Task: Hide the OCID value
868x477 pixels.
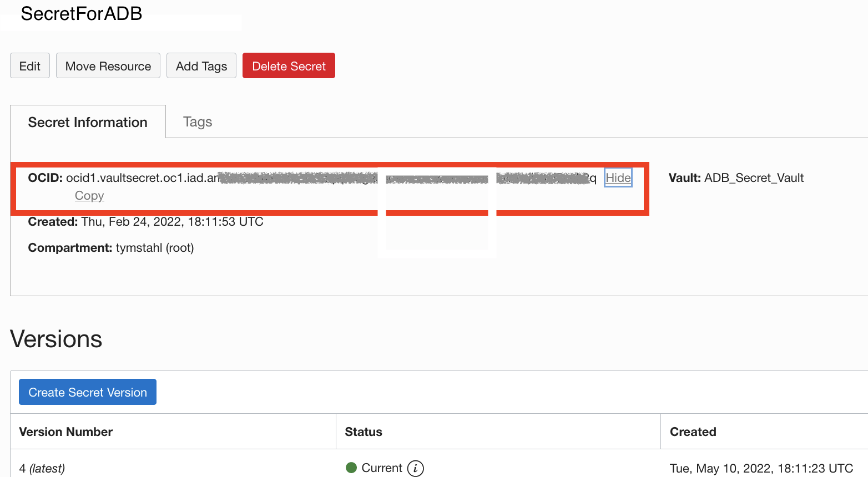Action: tap(618, 177)
